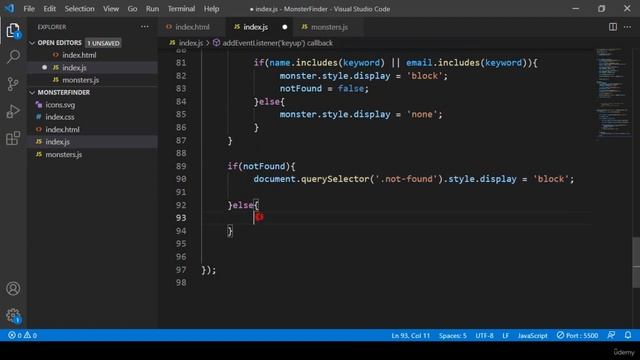The image size is (640, 360).
Task: Click the Split Editor Right icon
Action: [613, 27]
